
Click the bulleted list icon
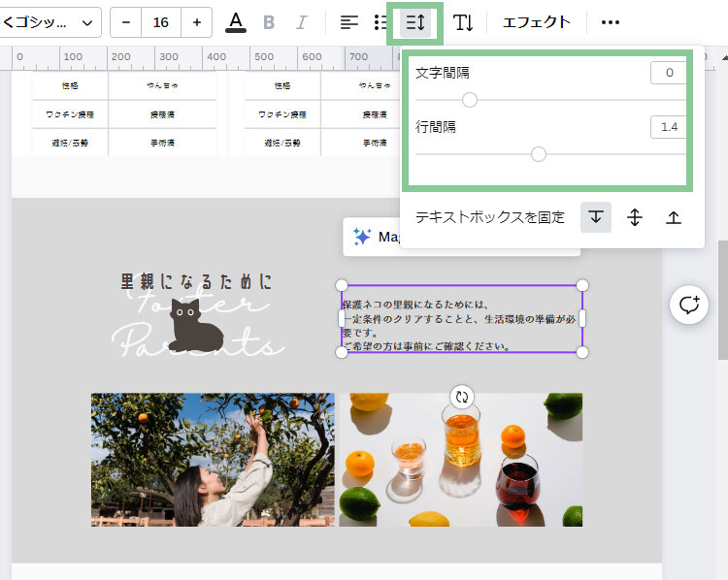point(381,22)
